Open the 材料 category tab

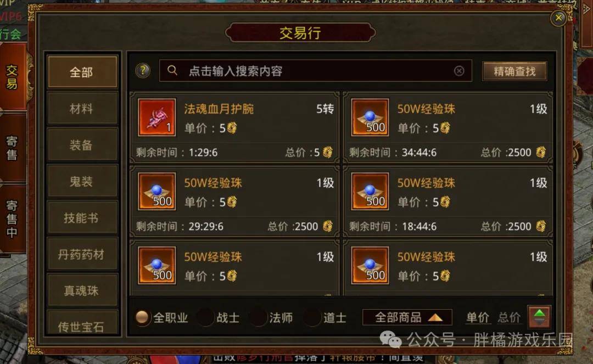(x=82, y=109)
